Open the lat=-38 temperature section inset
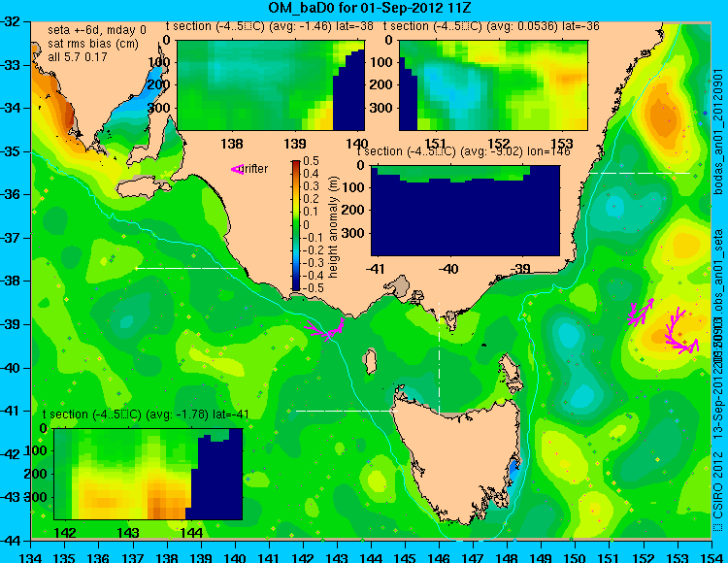The width and height of the screenshot is (728, 563). [x=271, y=85]
